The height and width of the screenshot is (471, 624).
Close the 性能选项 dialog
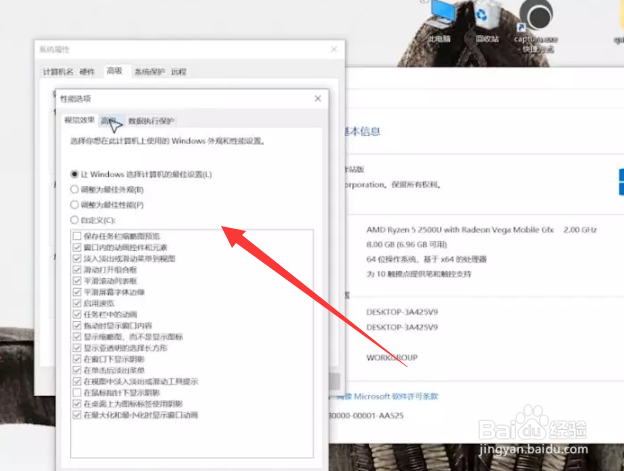[318, 98]
